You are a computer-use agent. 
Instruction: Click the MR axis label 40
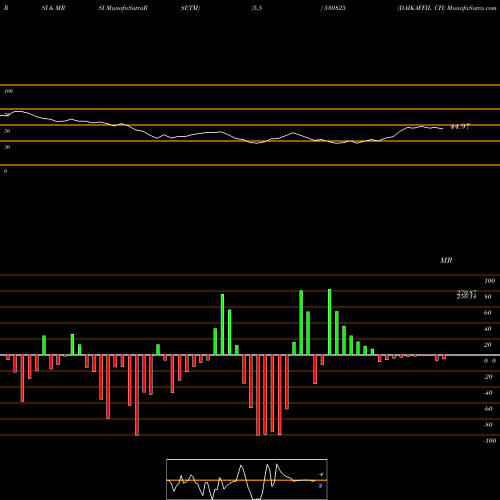click(488, 329)
